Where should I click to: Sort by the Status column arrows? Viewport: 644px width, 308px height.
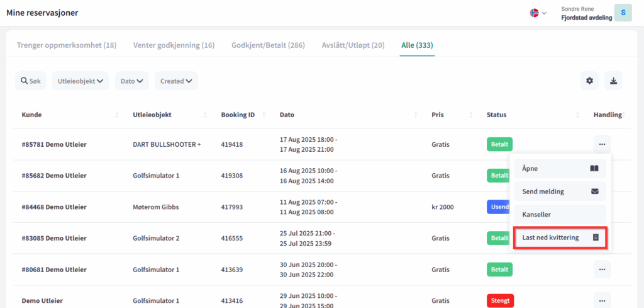click(577, 115)
